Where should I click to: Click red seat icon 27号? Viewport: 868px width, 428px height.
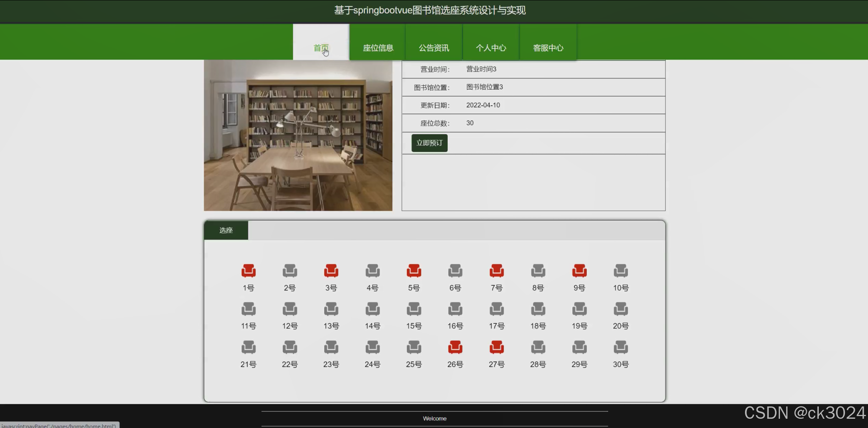point(496,347)
